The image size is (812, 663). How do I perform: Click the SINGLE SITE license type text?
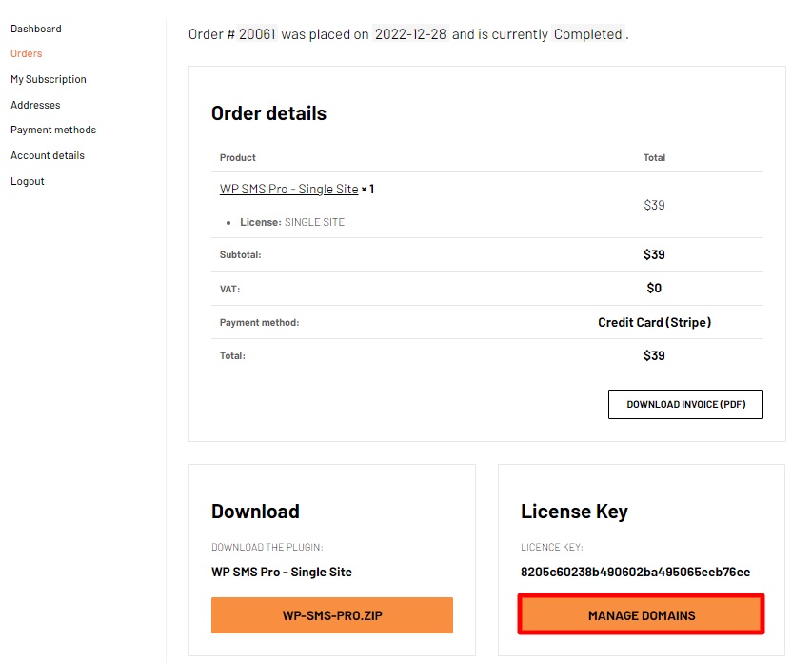(x=314, y=222)
